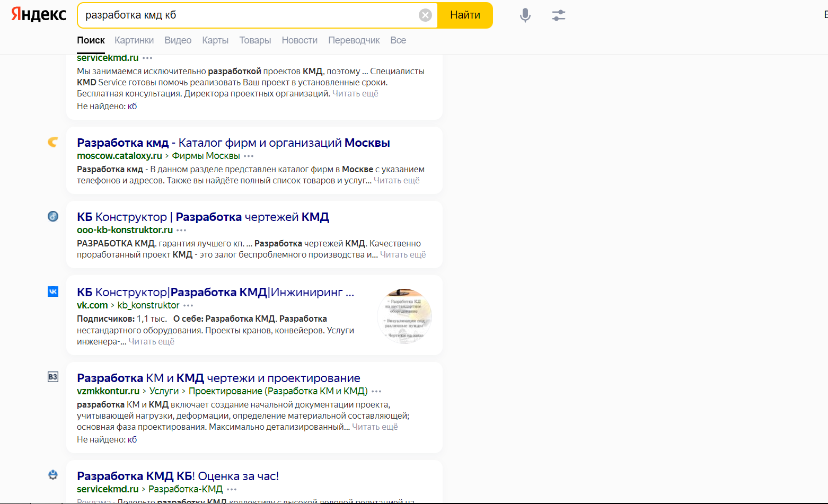Viewport: 828px width, 504px height.
Task: Open more options dots next to Разработка-КМД
Action: point(232,490)
